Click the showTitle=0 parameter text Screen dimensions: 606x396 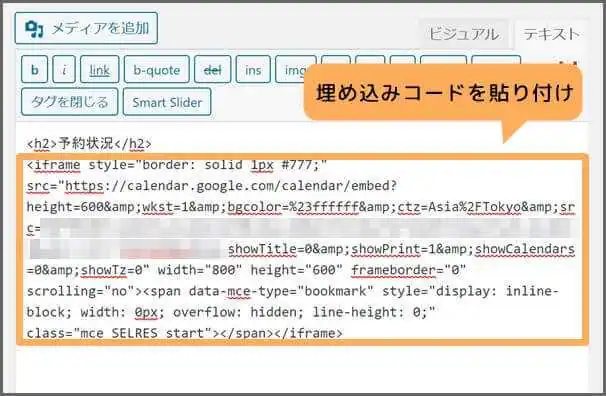(x=269, y=249)
